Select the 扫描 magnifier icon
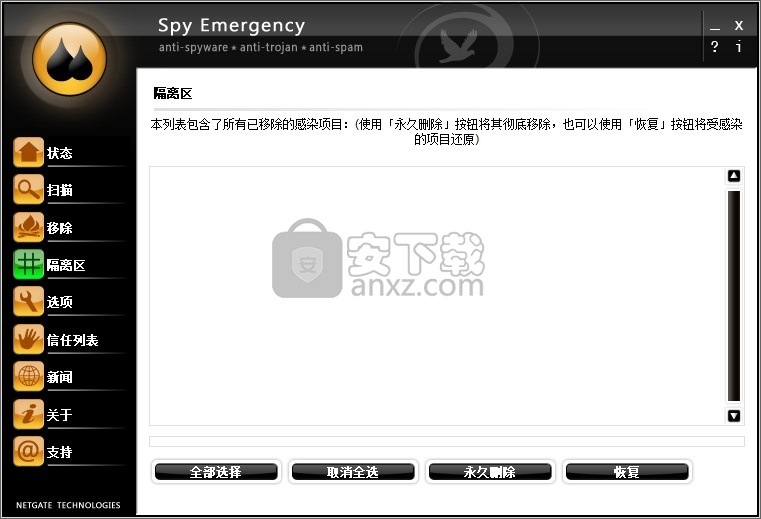Viewport: 761px width, 519px height. (28, 189)
